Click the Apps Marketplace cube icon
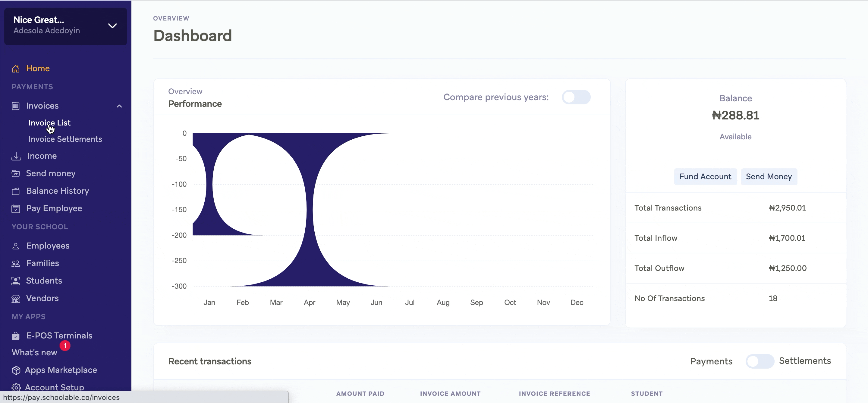This screenshot has height=403, width=868. point(15,370)
